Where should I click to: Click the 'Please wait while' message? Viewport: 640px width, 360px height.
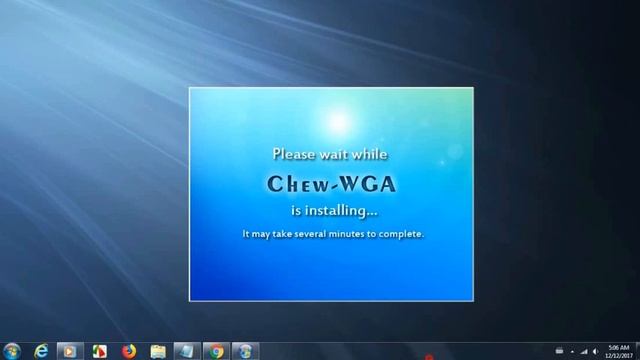pos(330,154)
